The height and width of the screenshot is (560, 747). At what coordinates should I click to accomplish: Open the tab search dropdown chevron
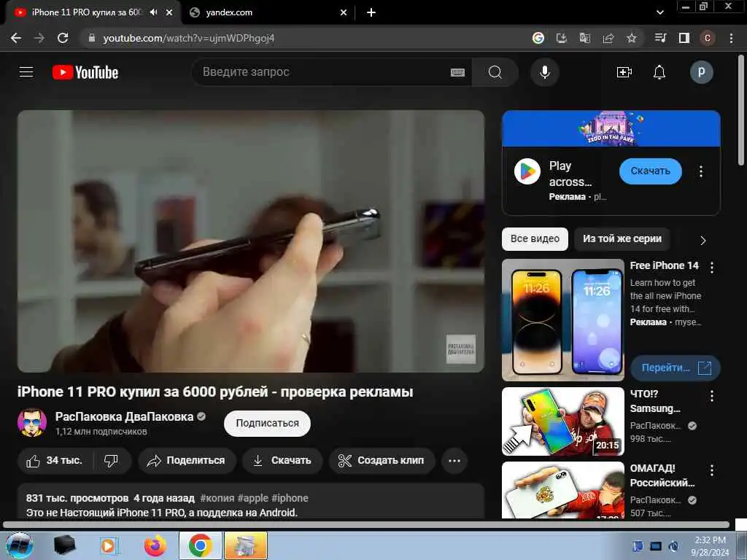659,12
